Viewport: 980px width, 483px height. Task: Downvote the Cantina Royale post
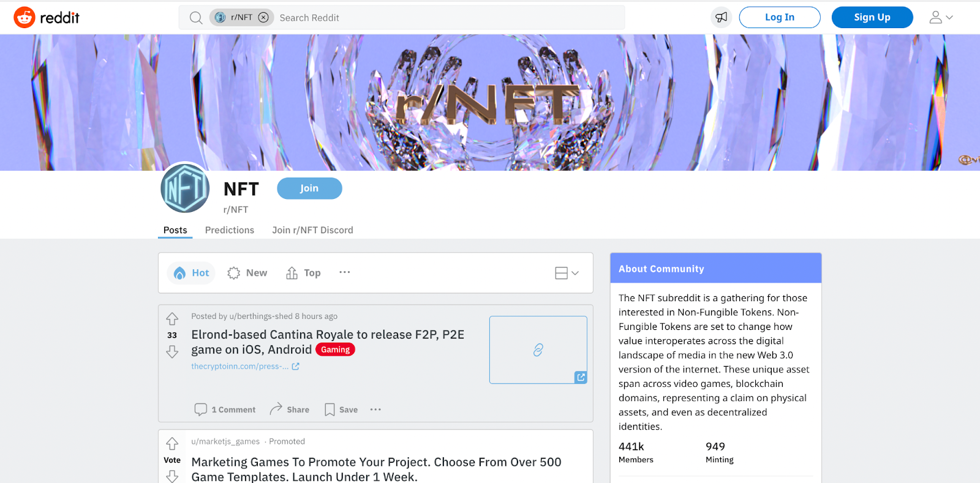pos(172,351)
